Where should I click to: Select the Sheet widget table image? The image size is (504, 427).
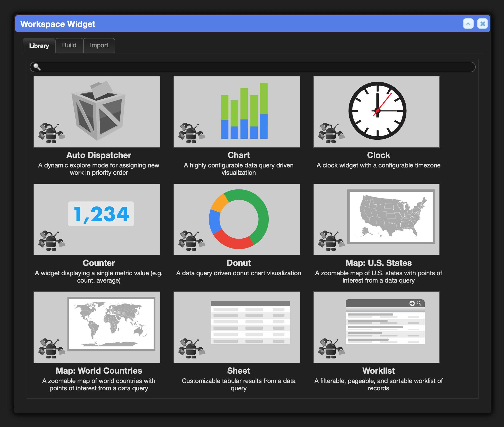pyautogui.click(x=237, y=327)
